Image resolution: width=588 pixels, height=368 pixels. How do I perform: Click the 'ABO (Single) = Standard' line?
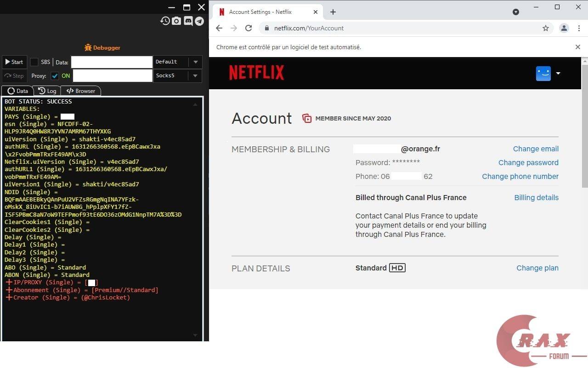click(45, 267)
